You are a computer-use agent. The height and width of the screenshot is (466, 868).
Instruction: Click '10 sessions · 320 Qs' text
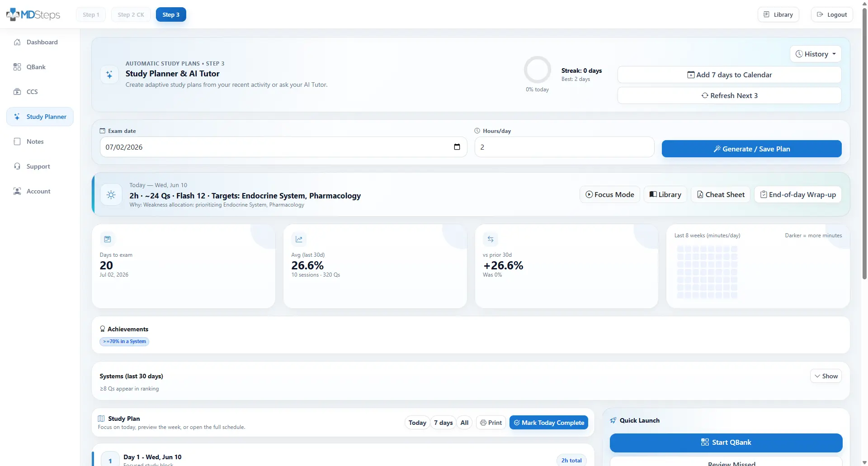click(316, 275)
